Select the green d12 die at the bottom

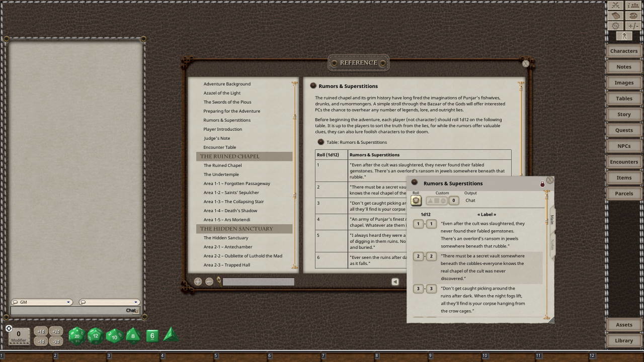pos(96,335)
